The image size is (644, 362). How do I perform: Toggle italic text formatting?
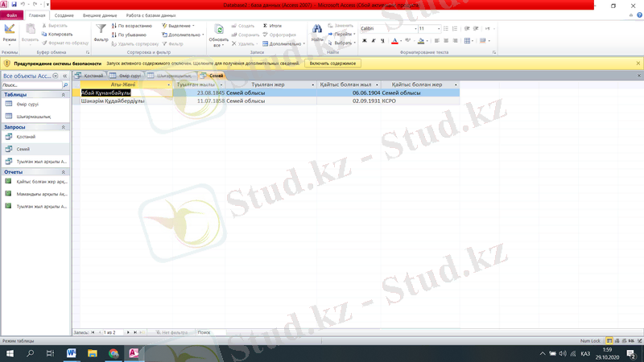(374, 41)
